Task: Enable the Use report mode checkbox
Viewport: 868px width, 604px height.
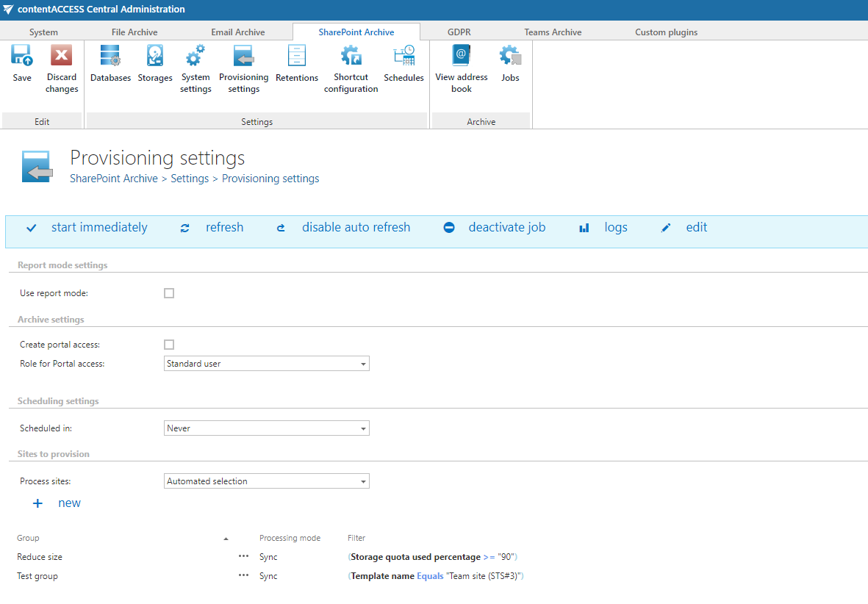Action: (x=169, y=292)
